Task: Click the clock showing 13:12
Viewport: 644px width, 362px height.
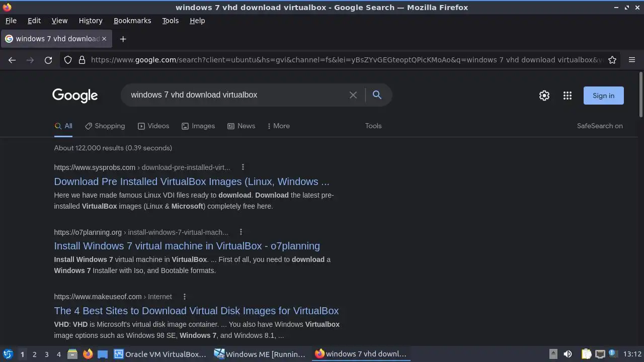Action: click(x=632, y=354)
